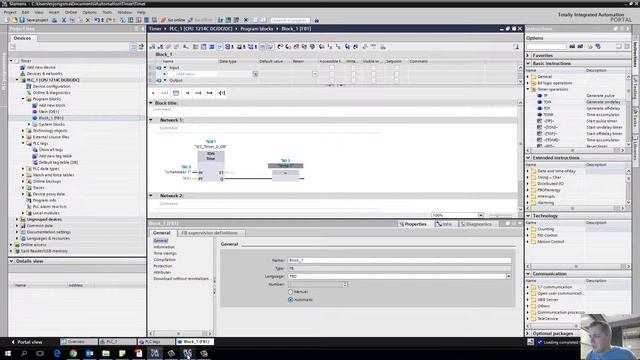Open the Online menu
This screenshot has height=360, width=640.
(71, 12)
